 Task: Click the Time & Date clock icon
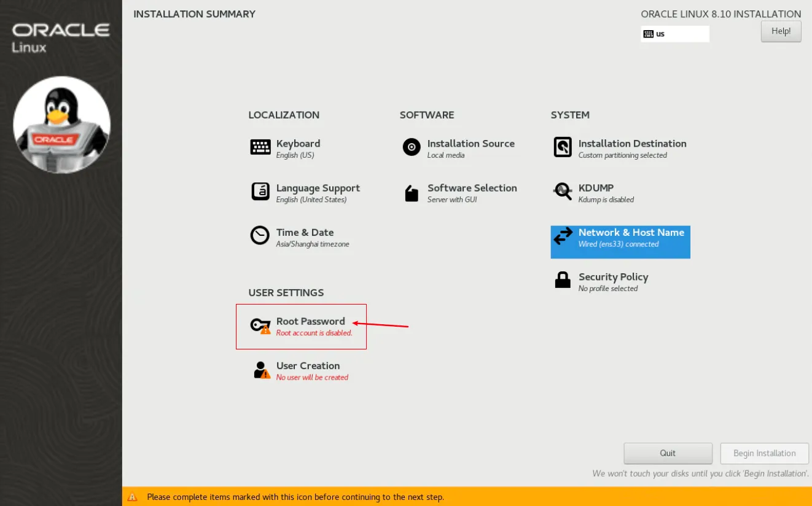coord(260,236)
